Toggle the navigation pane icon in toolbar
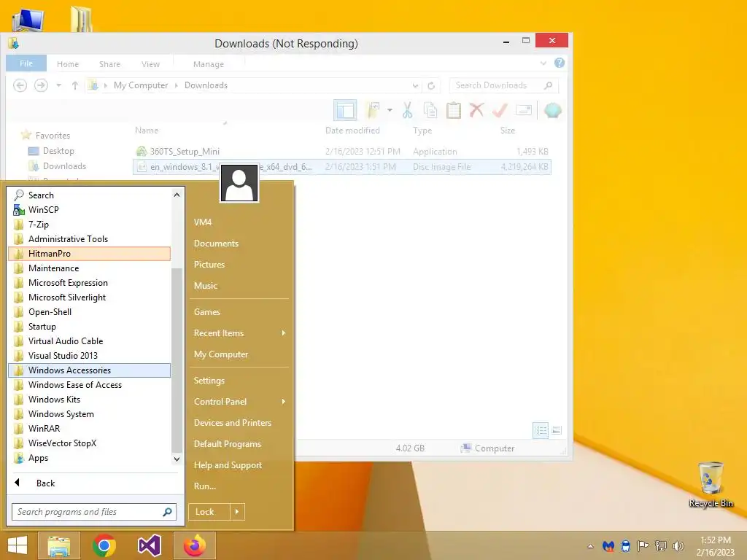This screenshot has height=560, width=747. click(345, 111)
